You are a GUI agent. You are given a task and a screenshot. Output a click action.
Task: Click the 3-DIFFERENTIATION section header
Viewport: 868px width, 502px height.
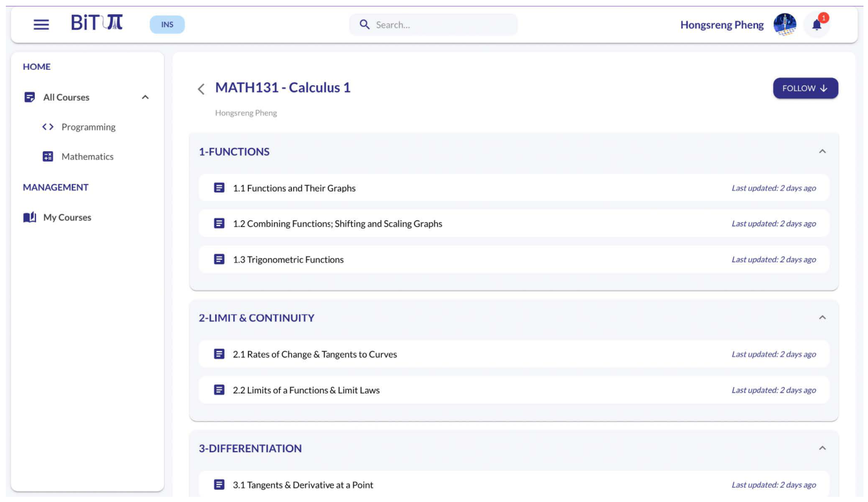click(x=251, y=448)
